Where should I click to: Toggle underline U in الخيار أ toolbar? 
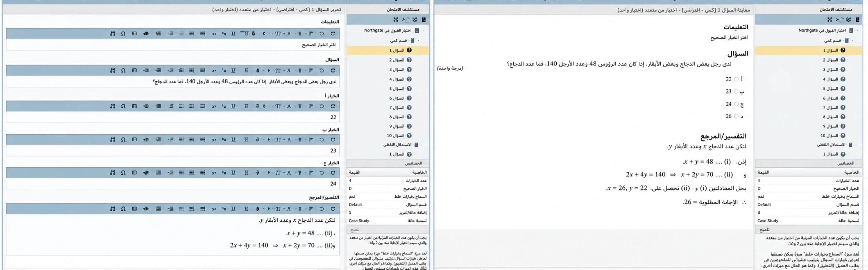(233, 106)
